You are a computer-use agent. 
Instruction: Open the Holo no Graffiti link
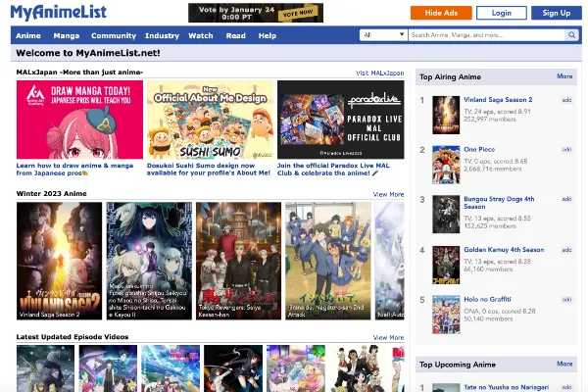pyautogui.click(x=487, y=299)
